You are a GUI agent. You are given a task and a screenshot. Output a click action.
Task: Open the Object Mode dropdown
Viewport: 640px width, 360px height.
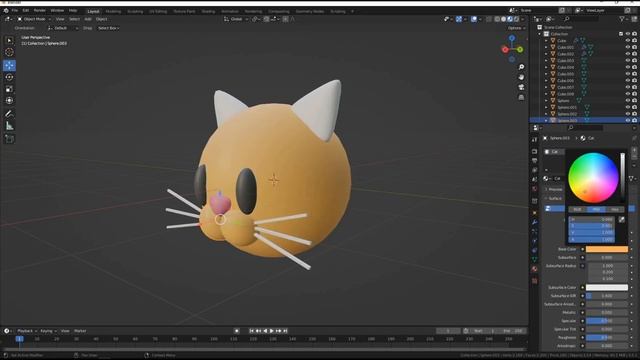point(34,19)
